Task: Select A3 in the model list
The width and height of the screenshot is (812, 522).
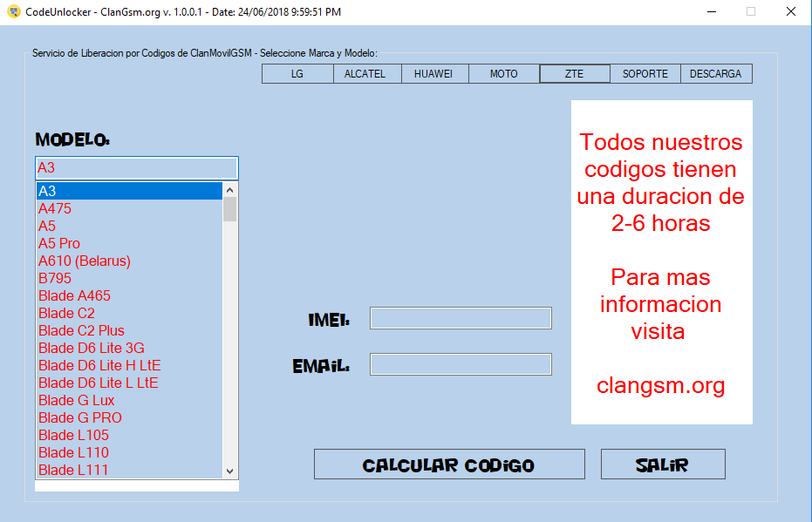Action: [129, 191]
